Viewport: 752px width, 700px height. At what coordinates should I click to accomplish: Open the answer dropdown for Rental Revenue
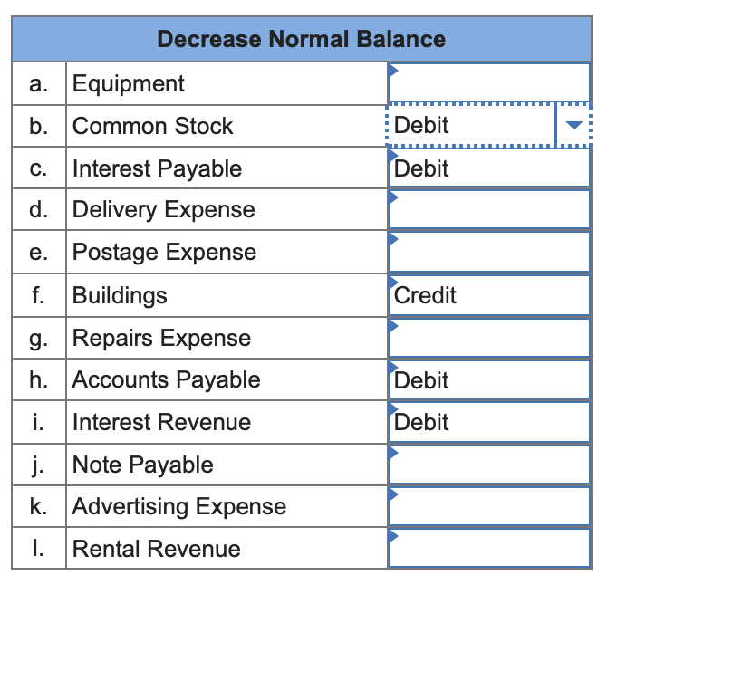(489, 548)
